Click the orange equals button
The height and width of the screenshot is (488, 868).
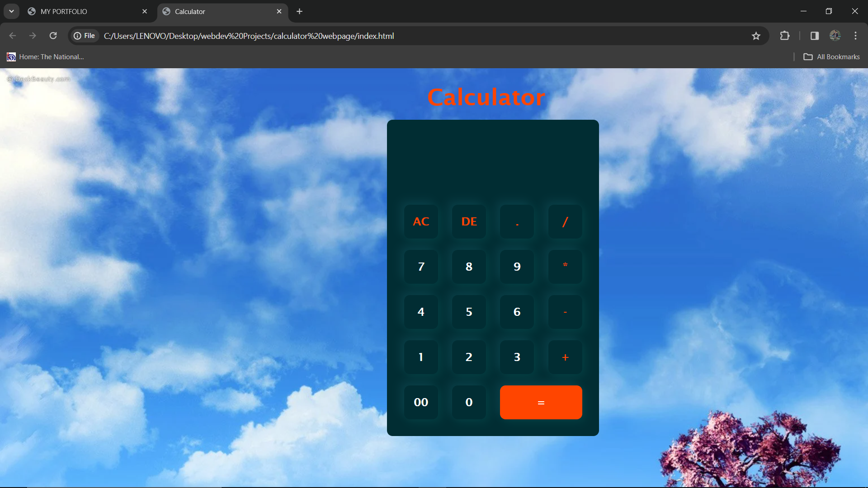[541, 402]
